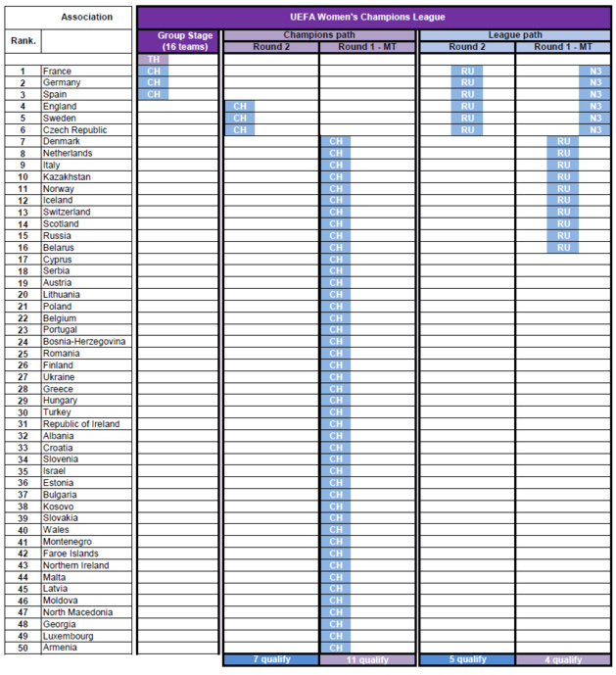Click the "Faroe Islands" association name
Image resolution: width=616 pixels, height=675 pixels.
(x=71, y=554)
